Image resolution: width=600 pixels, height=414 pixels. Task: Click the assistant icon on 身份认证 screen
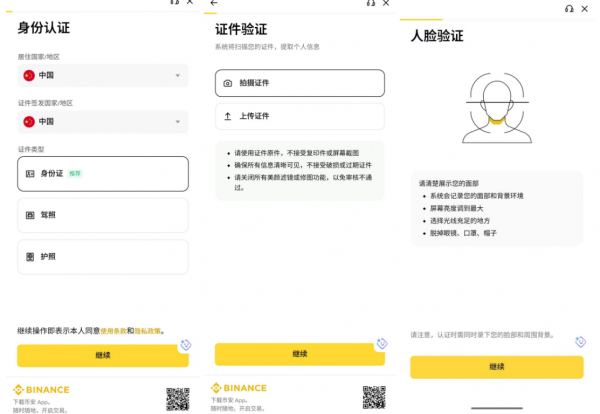[186, 345]
